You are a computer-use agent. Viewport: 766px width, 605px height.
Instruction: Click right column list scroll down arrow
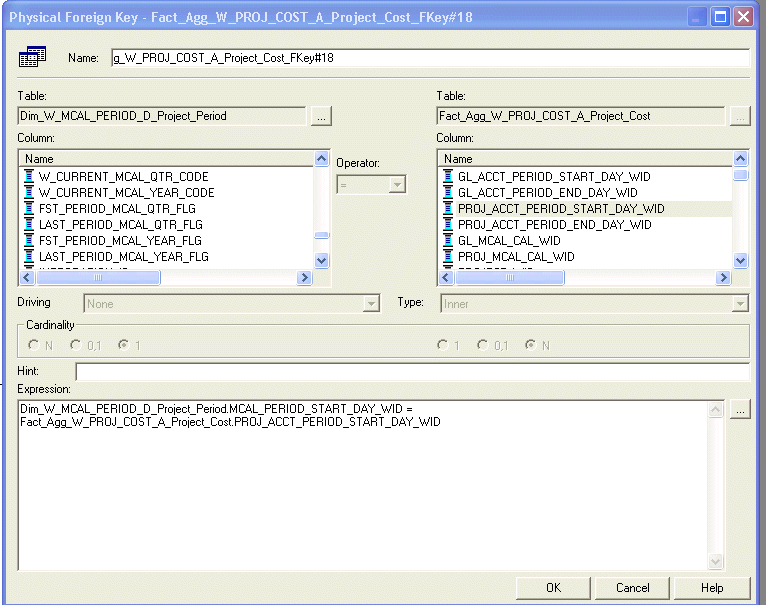[x=741, y=260]
